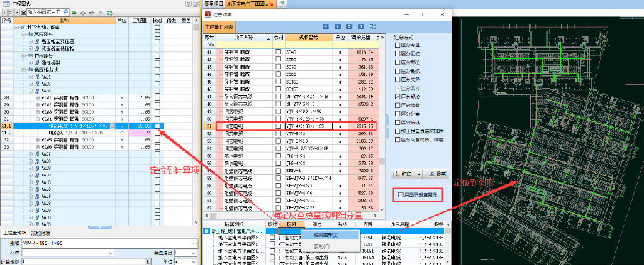Click the first blue icon in summary toolbar
Screen dimensions: 644x265
coord(326,26)
